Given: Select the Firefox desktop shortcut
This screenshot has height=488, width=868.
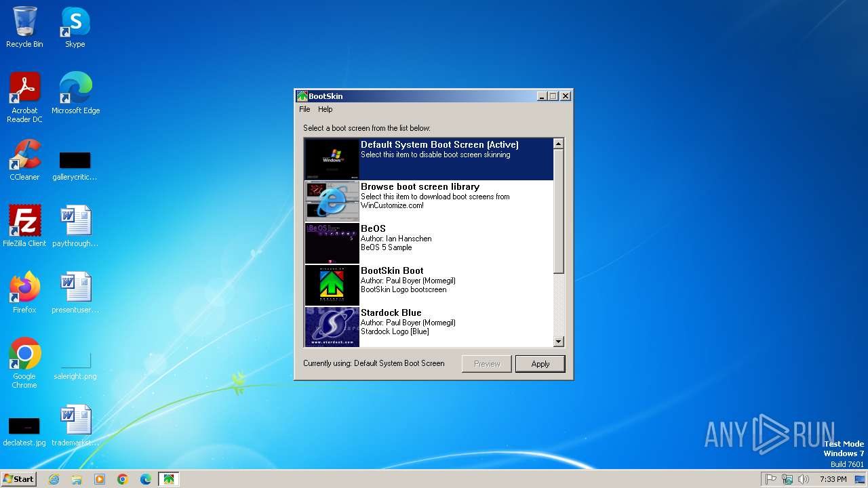Looking at the screenshot, I should point(24,293).
